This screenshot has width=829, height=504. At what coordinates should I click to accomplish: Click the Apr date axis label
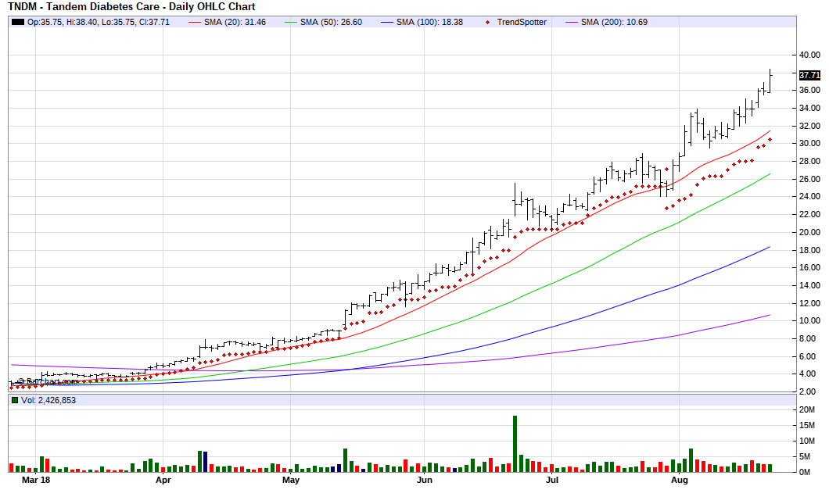tap(163, 480)
